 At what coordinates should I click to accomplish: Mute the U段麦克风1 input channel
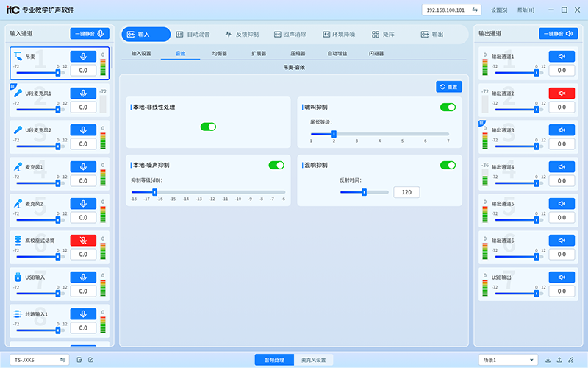click(x=83, y=93)
